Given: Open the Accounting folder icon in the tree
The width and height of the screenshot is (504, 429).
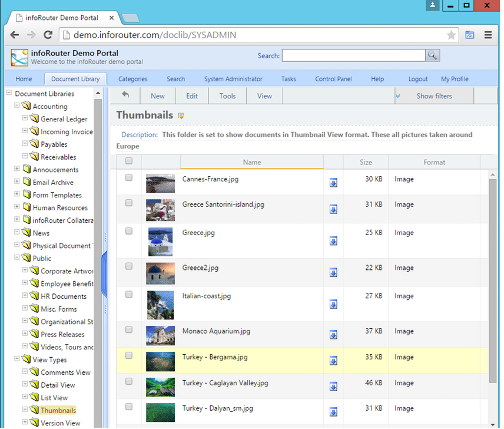Looking at the screenshot, I should point(26,106).
